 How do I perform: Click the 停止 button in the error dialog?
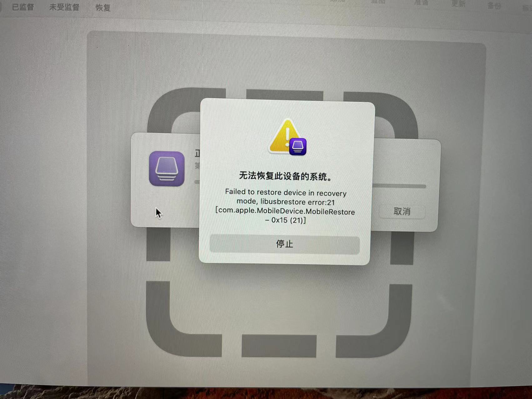pos(284,244)
